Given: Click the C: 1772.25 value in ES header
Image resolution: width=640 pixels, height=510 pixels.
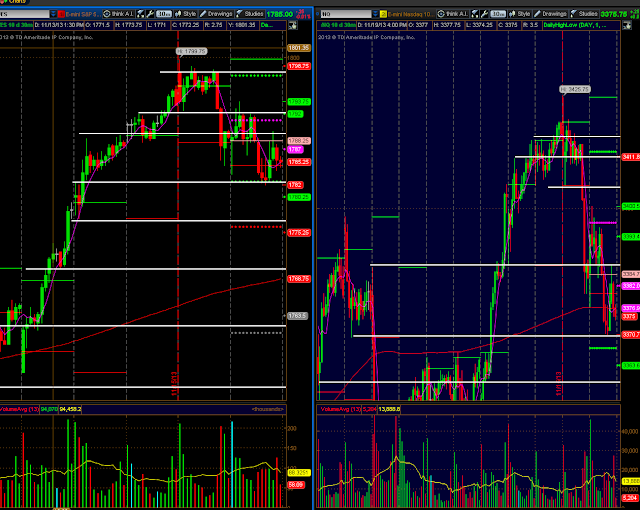Looking at the screenshot, I should (185, 25).
